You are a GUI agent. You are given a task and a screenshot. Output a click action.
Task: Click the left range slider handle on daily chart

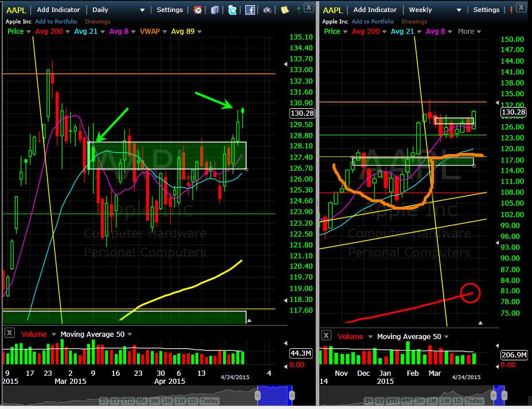point(258,395)
